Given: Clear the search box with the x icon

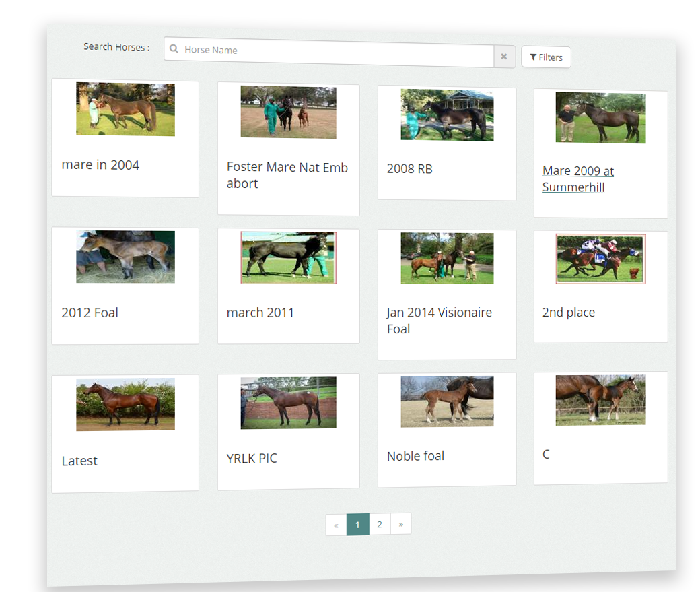Looking at the screenshot, I should [x=504, y=57].
